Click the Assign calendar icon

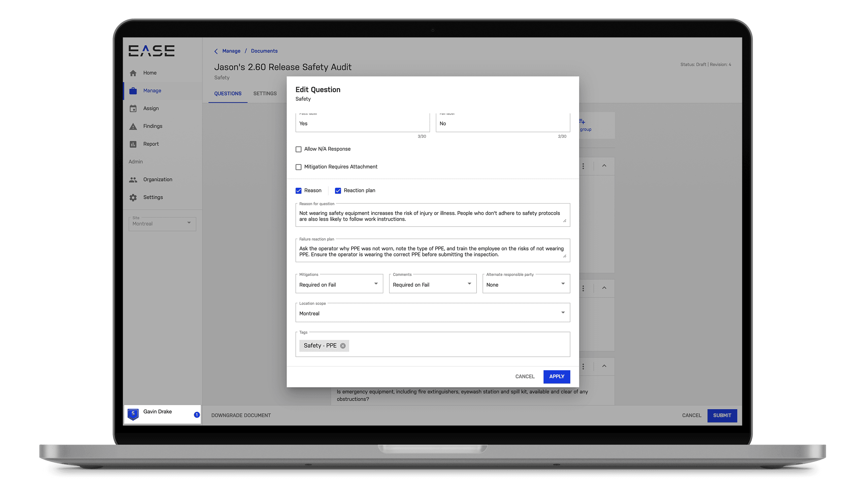133,108
